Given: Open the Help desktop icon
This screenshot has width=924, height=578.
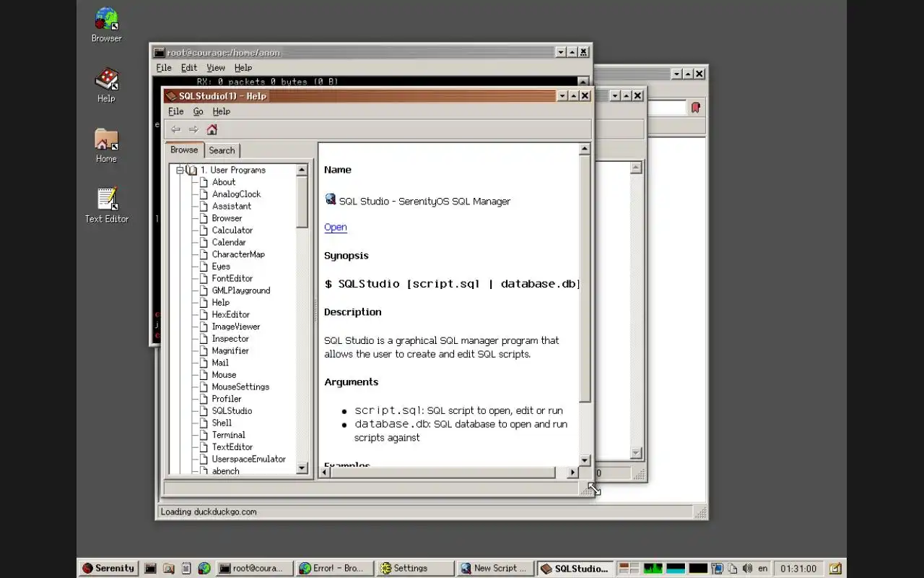Looking at the screenshot, I should tap(106, 85).
